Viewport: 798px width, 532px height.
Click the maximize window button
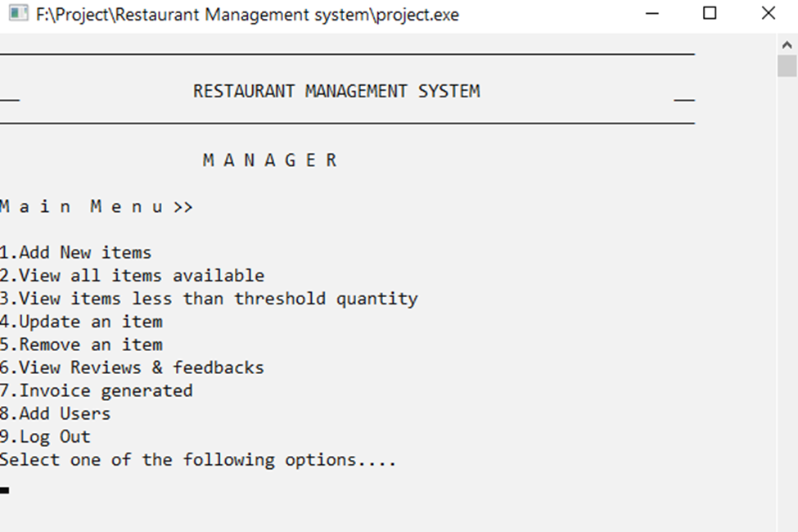pyautogui.click(x=710, y=14)
